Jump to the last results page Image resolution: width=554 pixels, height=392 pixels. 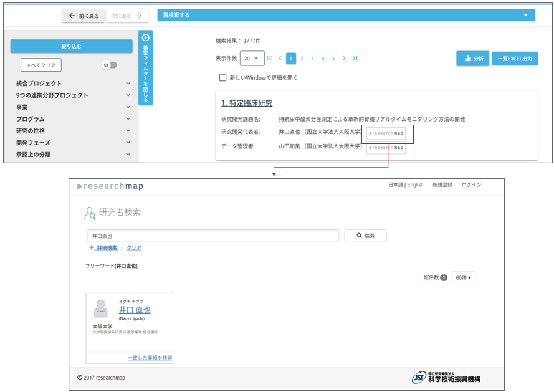[355, 59]
